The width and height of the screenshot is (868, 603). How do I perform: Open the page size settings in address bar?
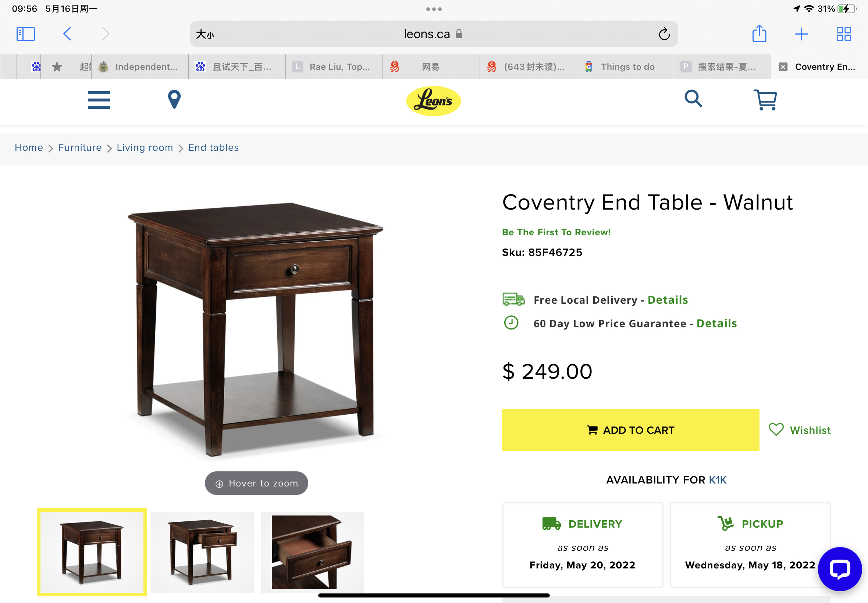click(x=205, y=35)
